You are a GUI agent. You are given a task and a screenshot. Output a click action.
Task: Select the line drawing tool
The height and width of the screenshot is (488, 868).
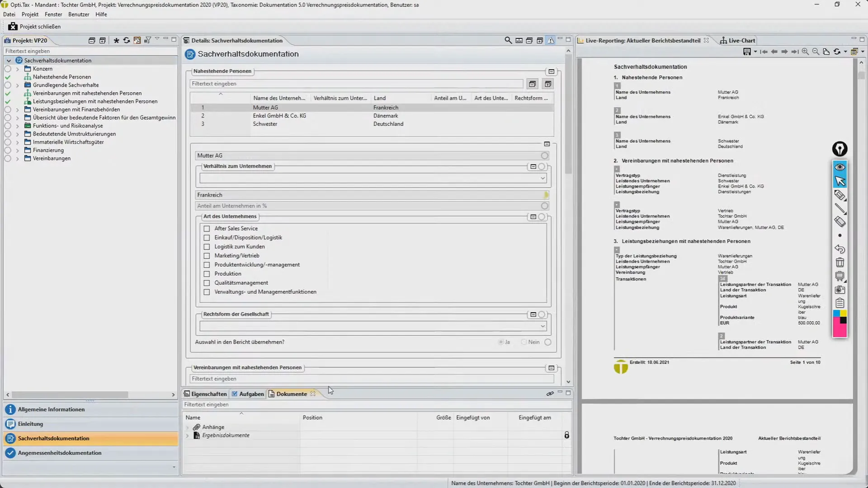click(840, 208)
